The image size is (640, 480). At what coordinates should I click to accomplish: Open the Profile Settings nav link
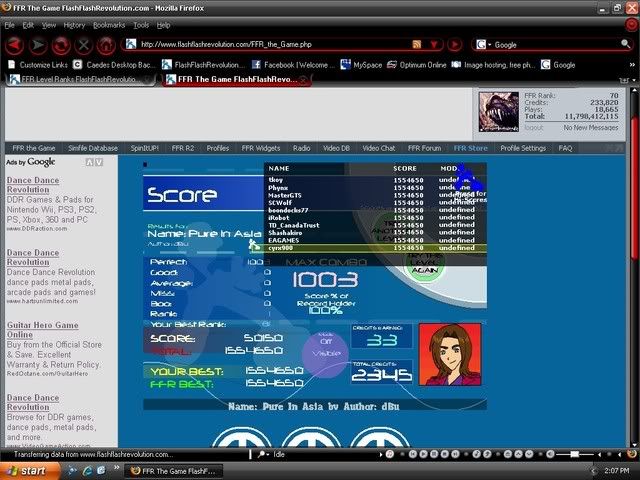(x=523, y=148)
